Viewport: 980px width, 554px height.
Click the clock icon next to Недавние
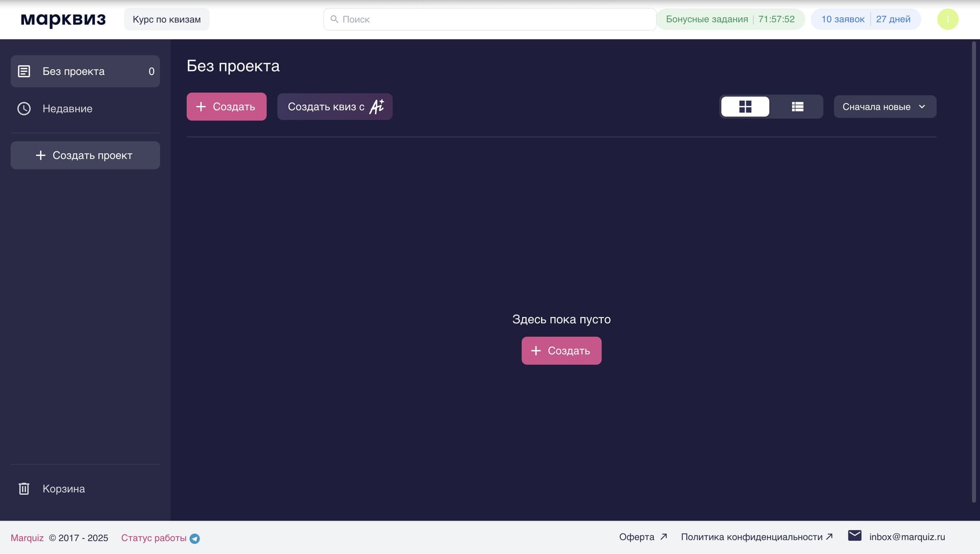point(24,109)
